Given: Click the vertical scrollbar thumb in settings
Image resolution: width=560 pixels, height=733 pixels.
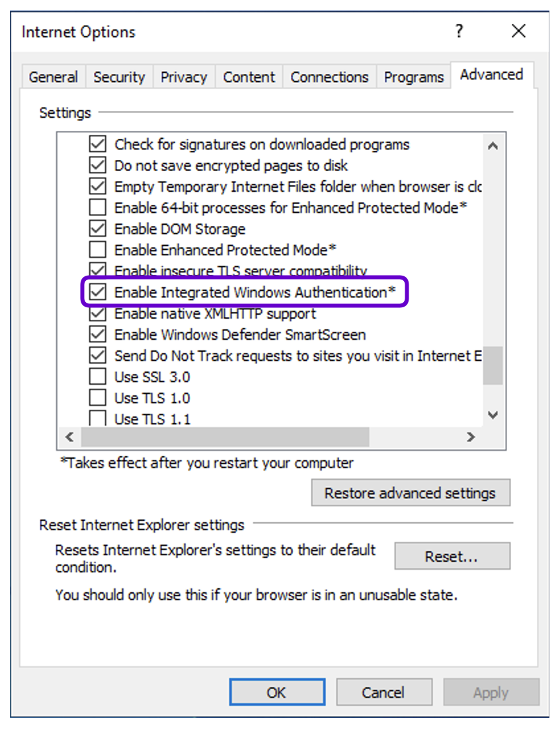Looking at the screenshot, I should [x=493, y=365].
